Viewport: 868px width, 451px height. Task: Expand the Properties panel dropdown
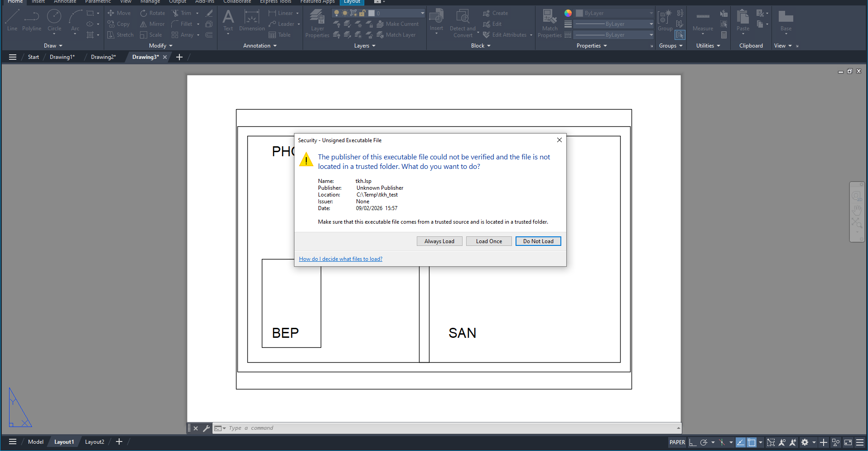coord(592,46)
